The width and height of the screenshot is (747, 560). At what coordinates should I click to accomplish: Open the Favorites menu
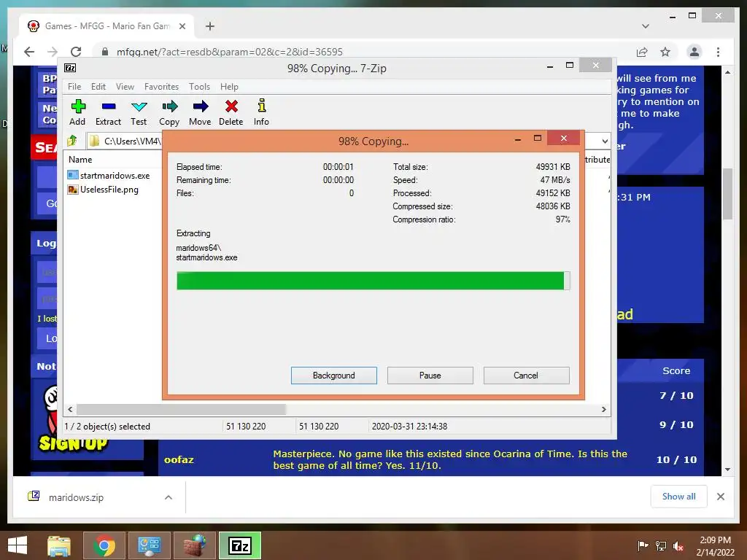(x=161, y=87)
